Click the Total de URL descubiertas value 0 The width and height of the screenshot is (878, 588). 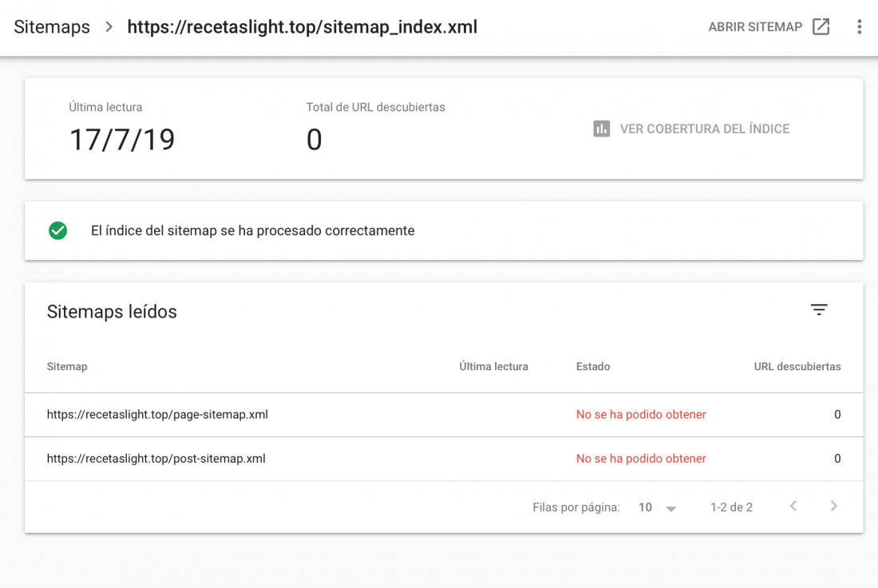click(314, 140)
